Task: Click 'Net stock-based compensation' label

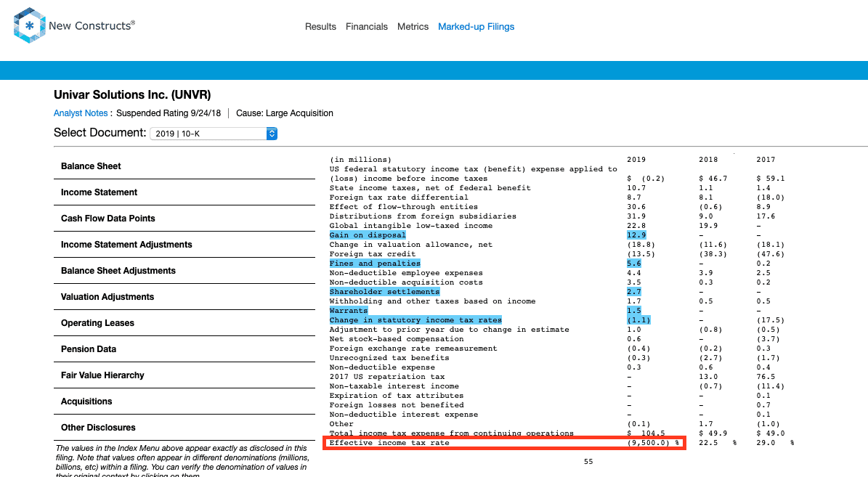Action: (x=397, y=339)
